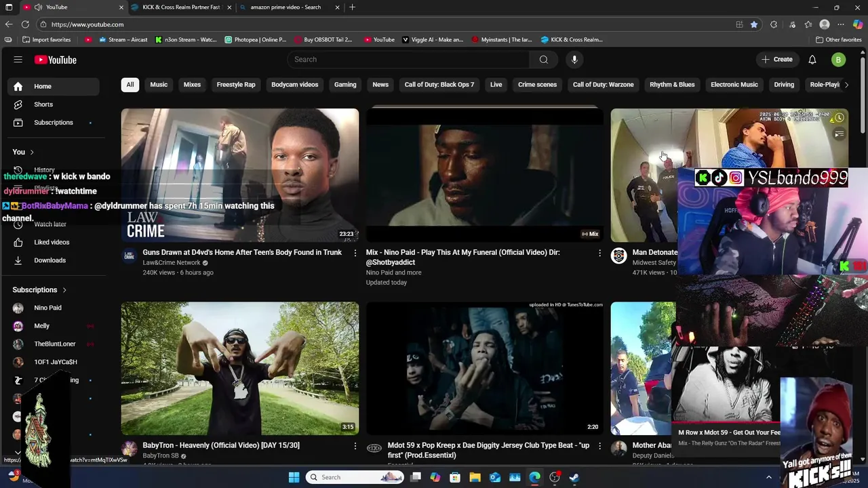Screen dimensions: 868x488
Task: Select the Live filter chip
Action: point(496,85)
